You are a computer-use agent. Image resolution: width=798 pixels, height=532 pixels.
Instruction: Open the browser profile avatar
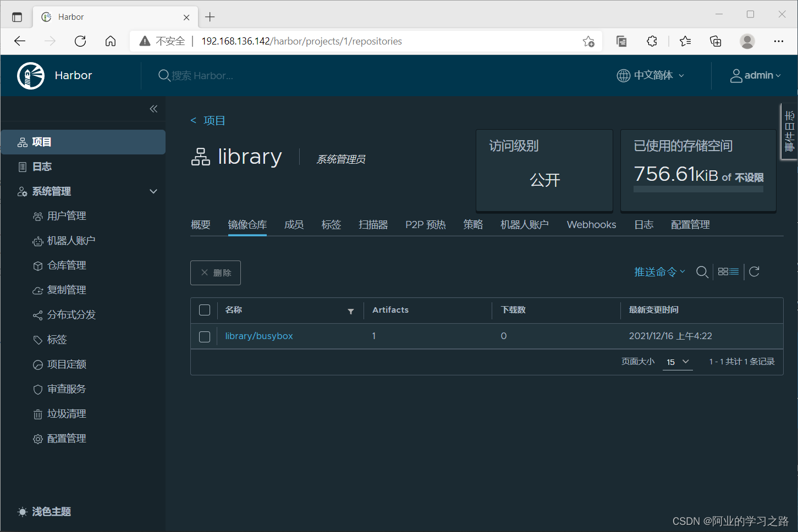747,41
